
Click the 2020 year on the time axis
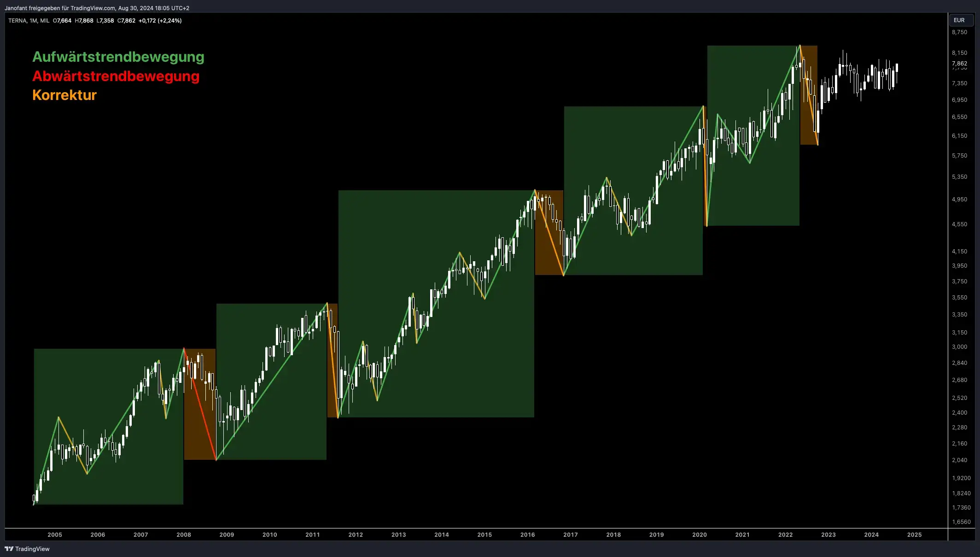[x=700, y=535]
